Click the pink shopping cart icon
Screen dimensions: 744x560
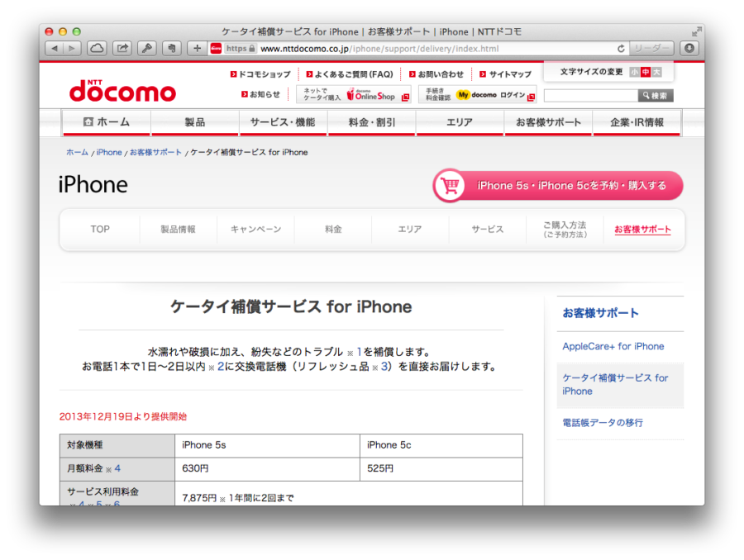[x=450, y=185]
